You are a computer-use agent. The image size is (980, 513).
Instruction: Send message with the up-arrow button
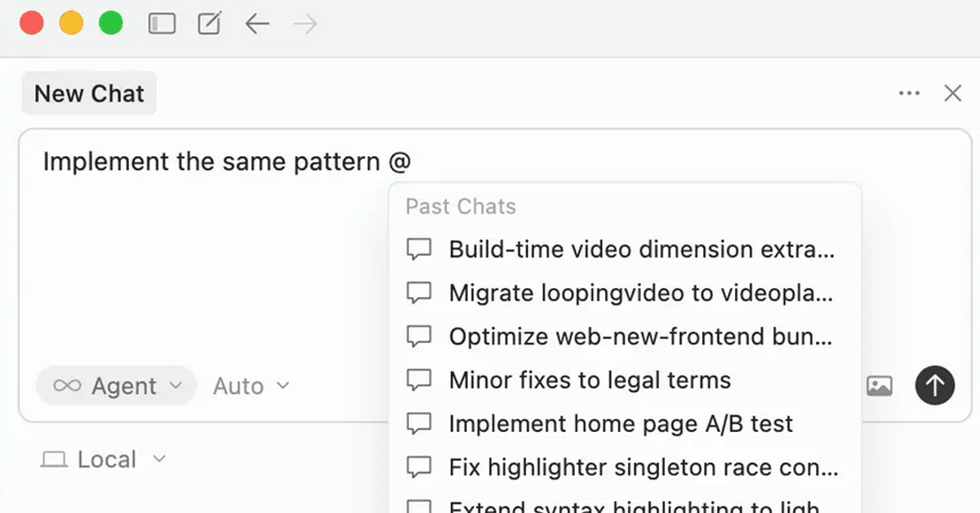(935, 385)
